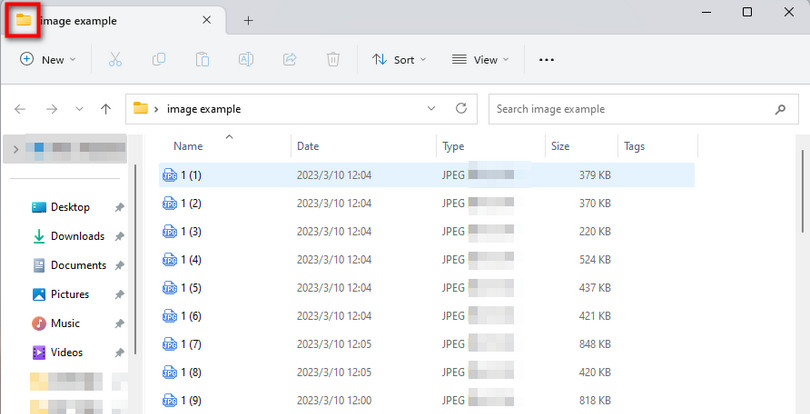This screenshot has height=414, width=810.
Task: Open the three-dot See more menu
Action: pyautogui.click(x=546, y=60)
